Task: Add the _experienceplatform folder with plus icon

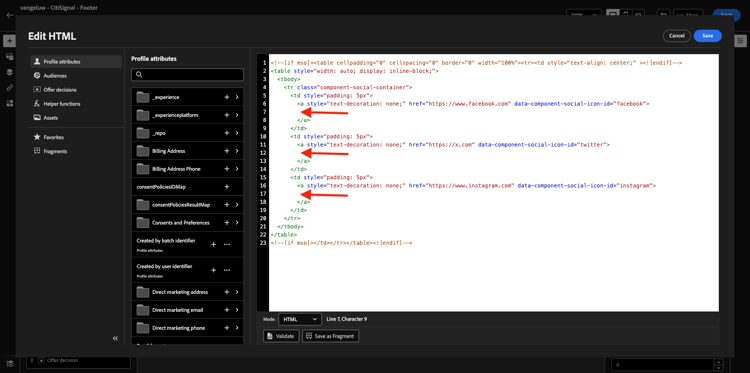Action: click(227, 115)
